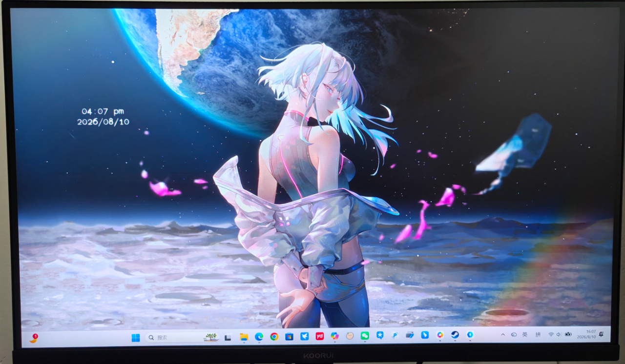Viewport: 625px width, 364px height.
Task: Launch Microsoft Edge from the taskbar
Action: (259, 337)
